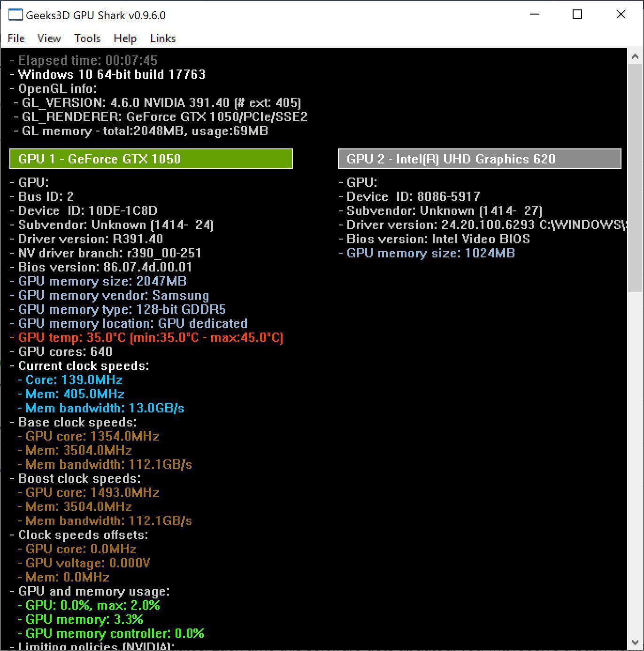Open the Tools menu
644x651 pixels.
tap(87, 39)
